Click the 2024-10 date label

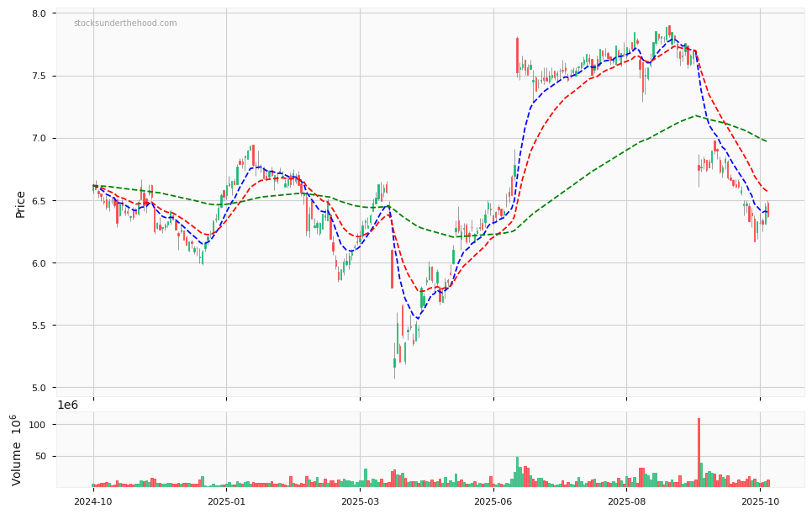point(92,501)
